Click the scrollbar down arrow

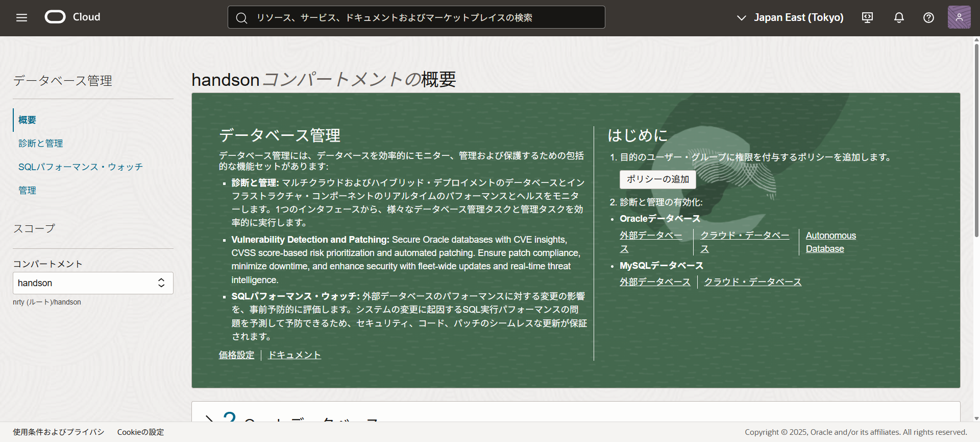point(976,418)
